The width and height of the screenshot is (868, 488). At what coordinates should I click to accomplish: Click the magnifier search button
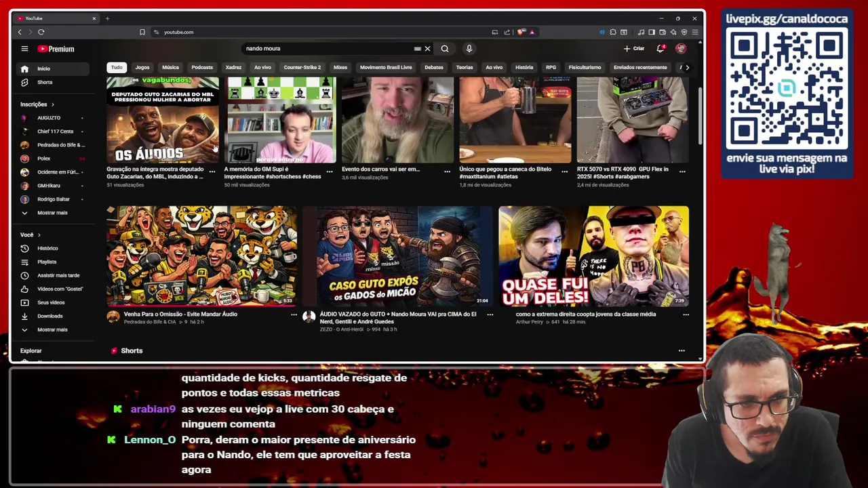pyautogui.click(x=445, y=49)
